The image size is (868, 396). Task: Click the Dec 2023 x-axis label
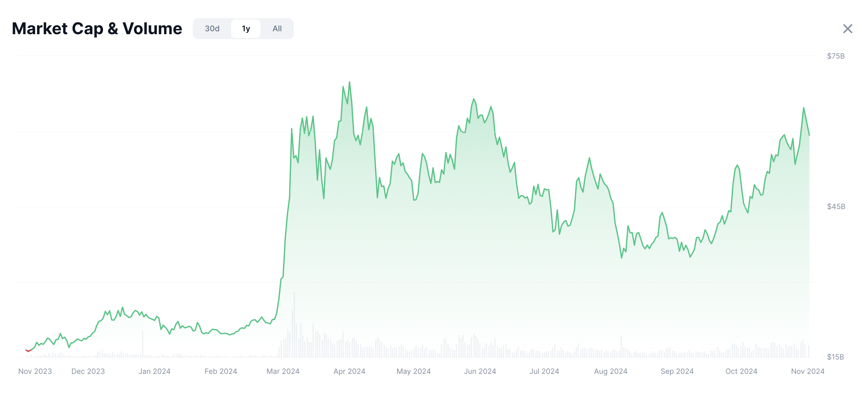tap(88, 371)
